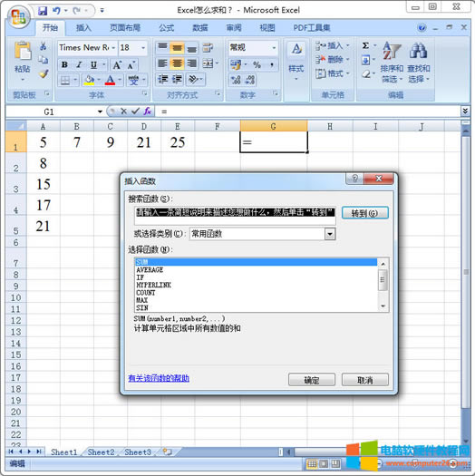The width and height of the screenshot is (475, 476).
Task: Click the Format Painter brush icon
Action: point(44,73)
